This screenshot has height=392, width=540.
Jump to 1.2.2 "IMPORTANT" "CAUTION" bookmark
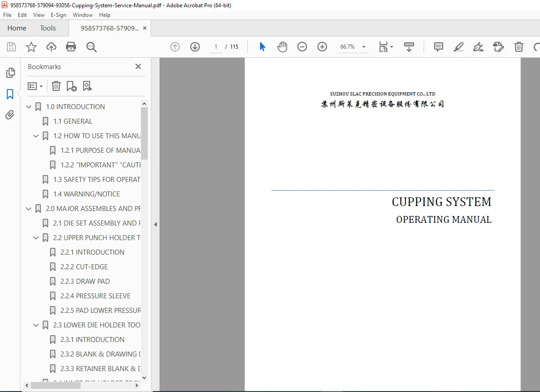point(100,165)
